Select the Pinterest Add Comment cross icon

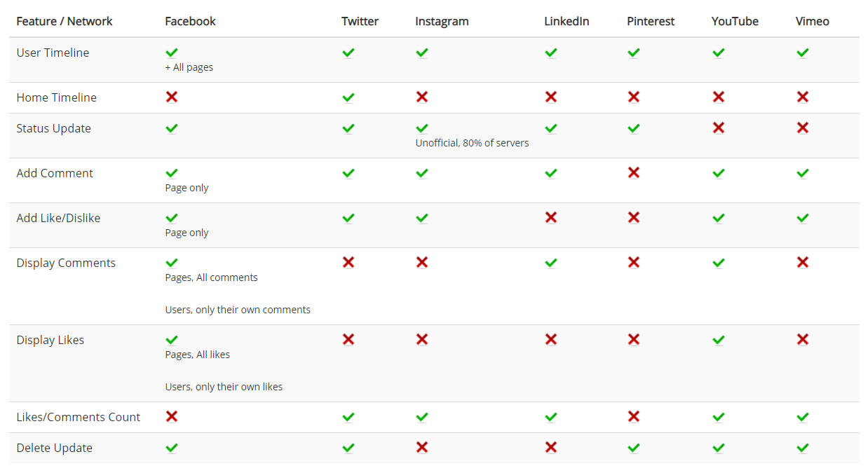(x=634, y=172)
